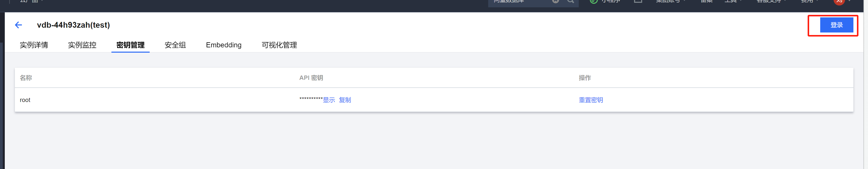This screenshot has height=169, width=868.
Task: Open the Embedding tab
Action: [224, 45]
